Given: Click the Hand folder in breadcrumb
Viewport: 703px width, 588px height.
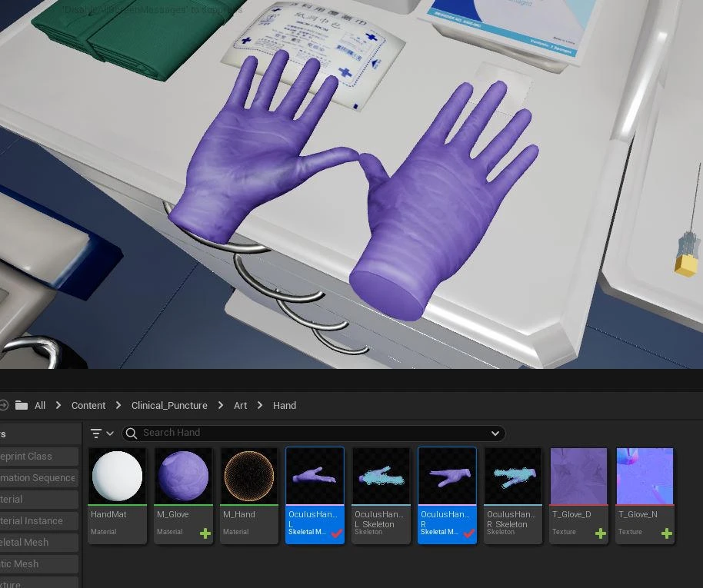Looking at the screenshot, I should tap(285, 406).
